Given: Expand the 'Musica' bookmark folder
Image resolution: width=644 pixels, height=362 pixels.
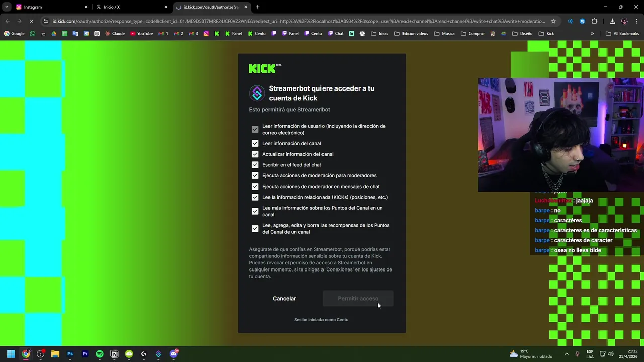Looking at the screenshot, I should point(444,34).
